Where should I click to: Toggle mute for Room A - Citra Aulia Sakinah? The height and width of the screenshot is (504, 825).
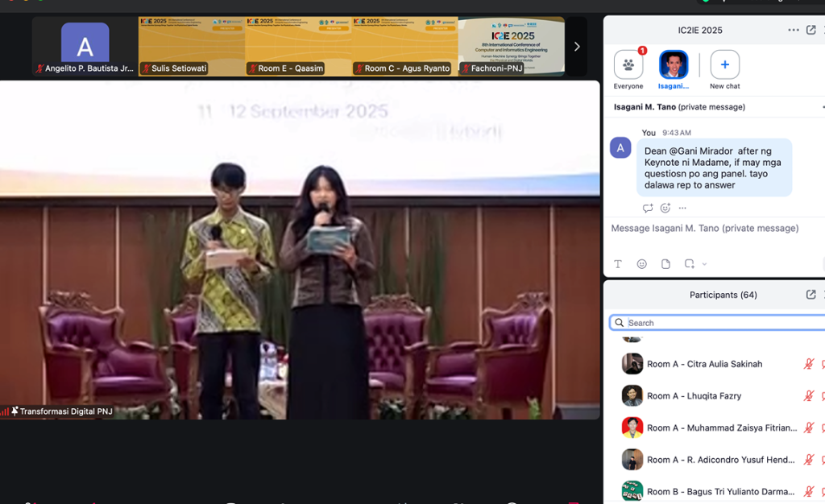pyautogui.click(x=808, y=364)
